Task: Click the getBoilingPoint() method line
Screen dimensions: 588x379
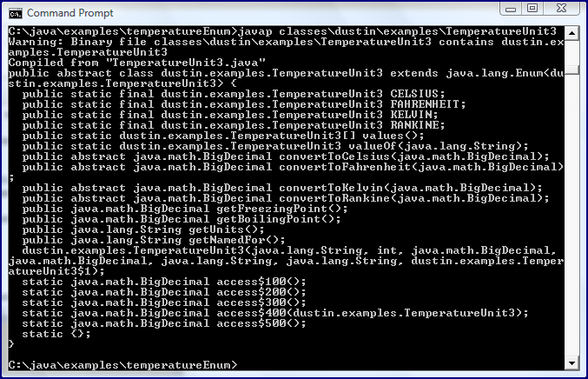Action: tap(182, 219)
